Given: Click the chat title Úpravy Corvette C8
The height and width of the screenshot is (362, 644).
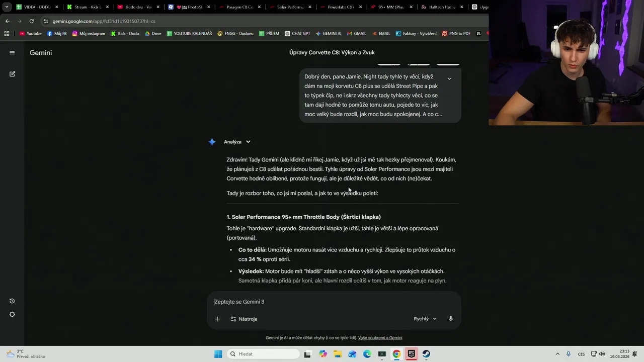Looking at the screenshot, I should pyautogui.click(x=332, y=52).
